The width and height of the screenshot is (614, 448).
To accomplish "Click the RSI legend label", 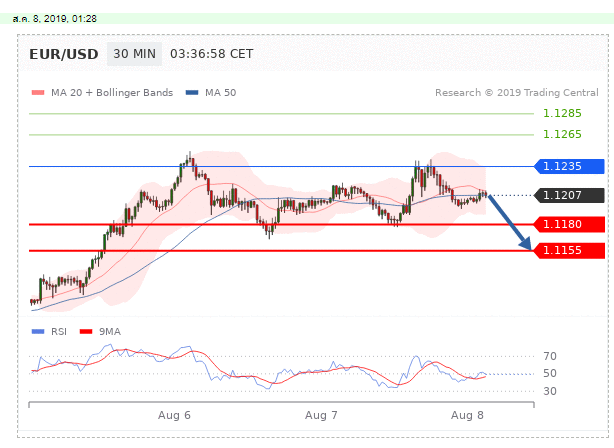I will click(59, 332).
